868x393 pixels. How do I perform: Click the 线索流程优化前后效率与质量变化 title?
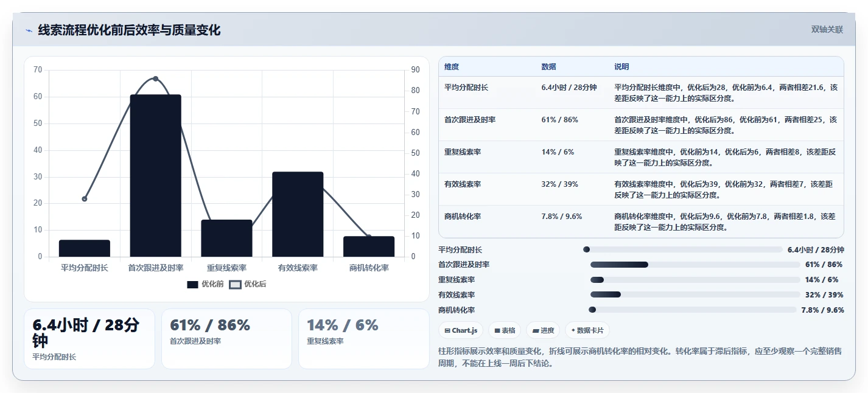[x=129, y=30]
